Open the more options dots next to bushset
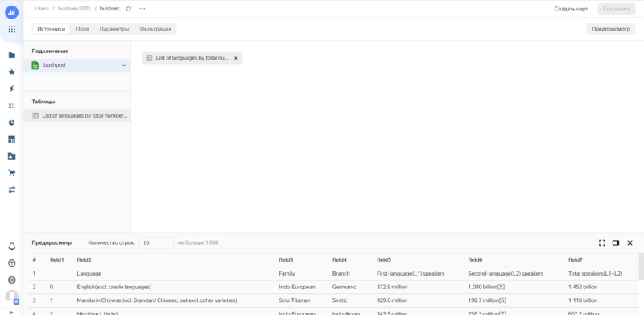The width and height of the screenshot is (644, 315). pos(142,9)
